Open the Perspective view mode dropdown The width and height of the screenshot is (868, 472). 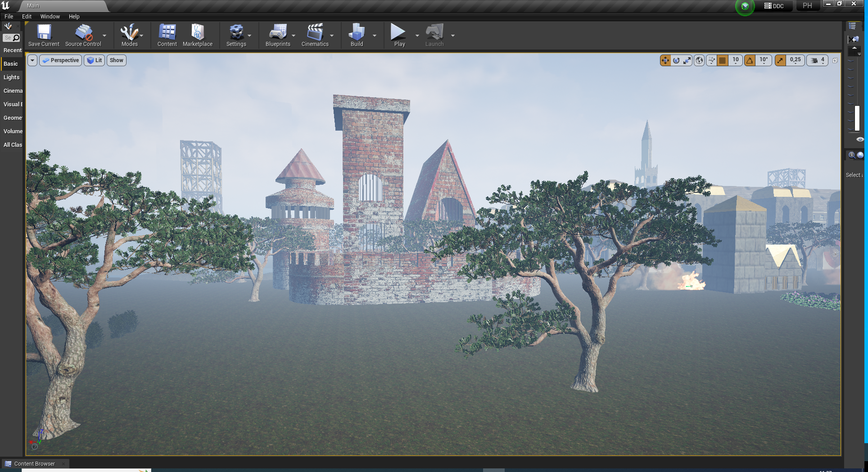click(x=61, y=60)
